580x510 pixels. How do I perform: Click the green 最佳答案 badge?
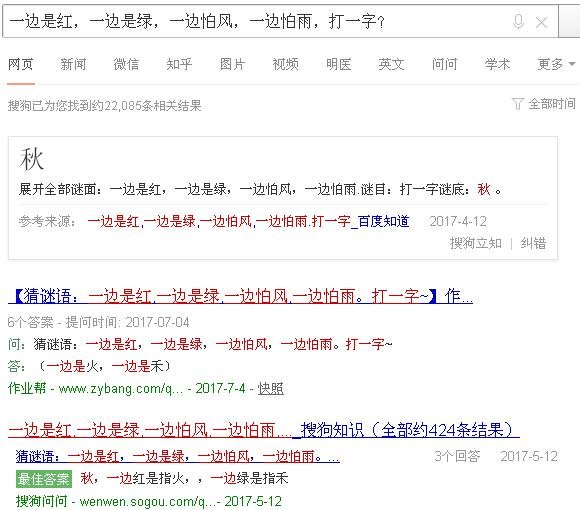(x=44, y=479)
